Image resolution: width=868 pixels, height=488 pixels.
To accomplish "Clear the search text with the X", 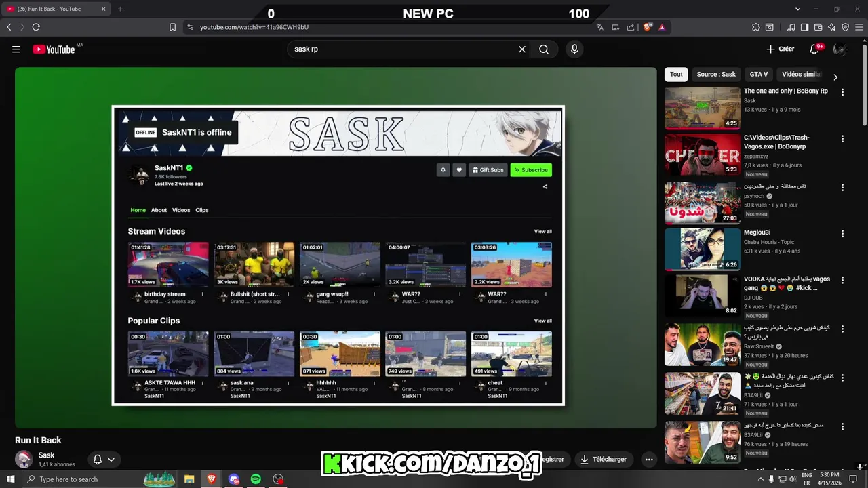I will [522, 49].
